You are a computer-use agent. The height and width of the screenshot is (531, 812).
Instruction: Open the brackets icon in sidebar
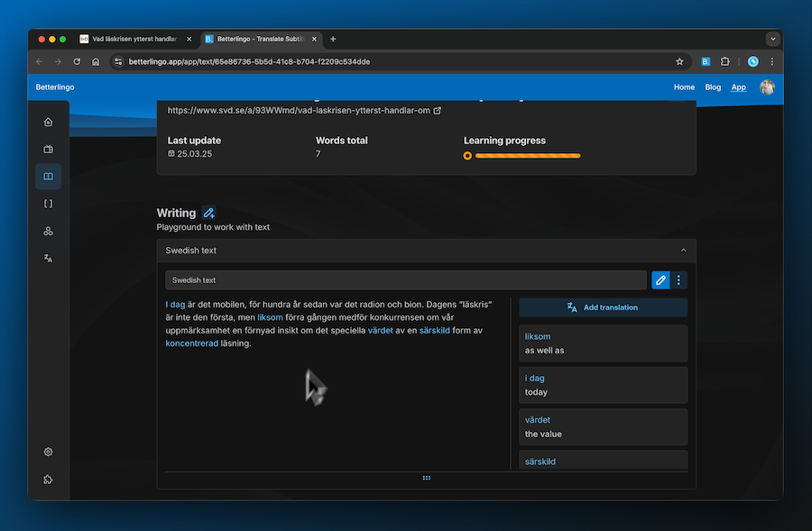[48, 204]
